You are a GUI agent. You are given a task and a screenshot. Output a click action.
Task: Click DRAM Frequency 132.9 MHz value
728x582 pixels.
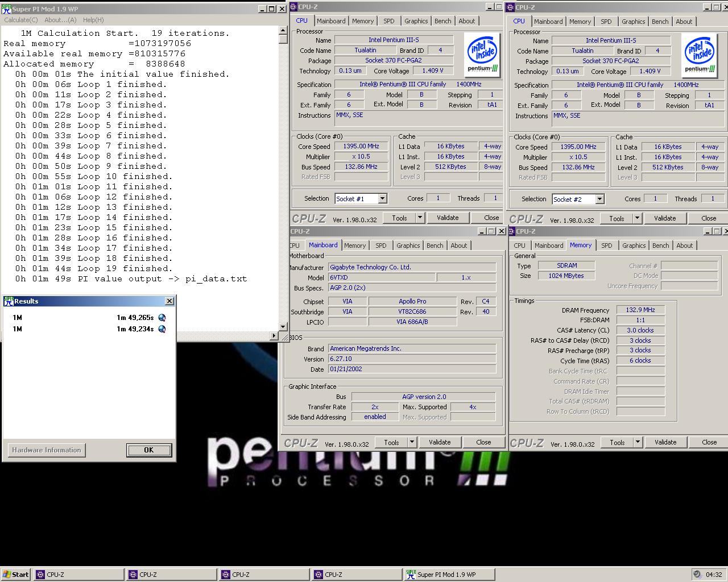coord(640,310)
